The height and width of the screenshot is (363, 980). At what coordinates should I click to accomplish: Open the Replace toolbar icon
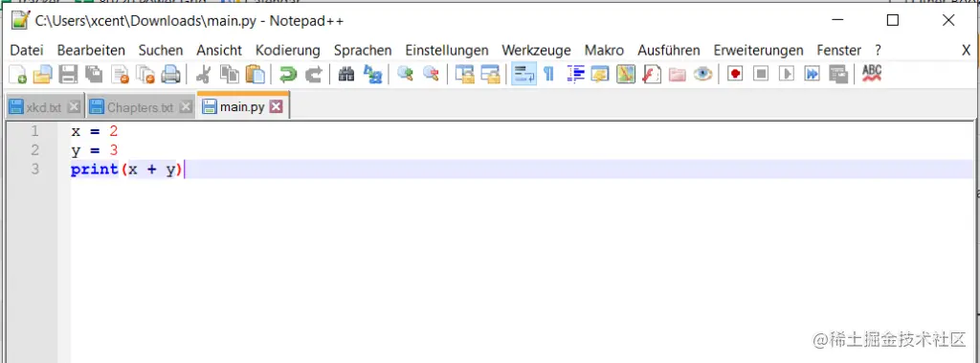(x=372, y=75)
